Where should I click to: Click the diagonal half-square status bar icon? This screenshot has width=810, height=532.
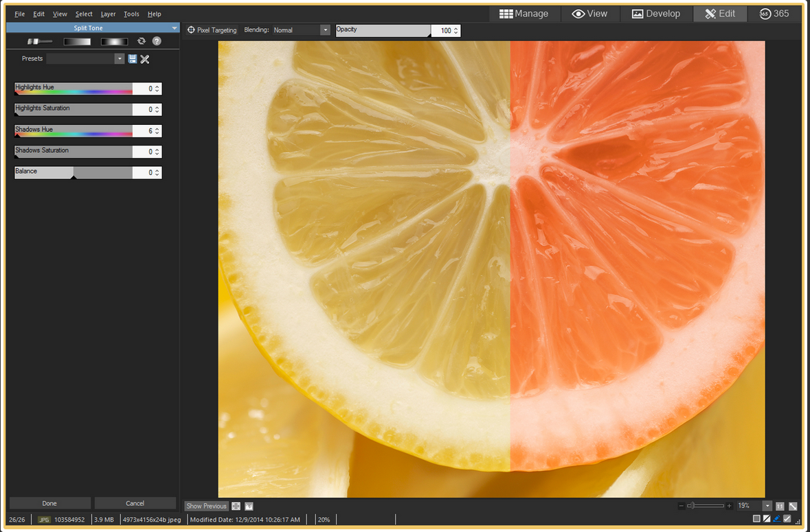coord(767,518)
